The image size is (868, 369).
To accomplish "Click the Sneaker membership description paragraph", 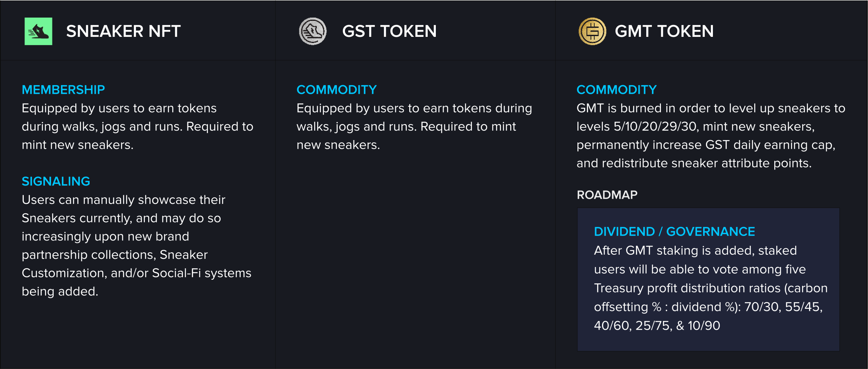I will coord(137,127).
